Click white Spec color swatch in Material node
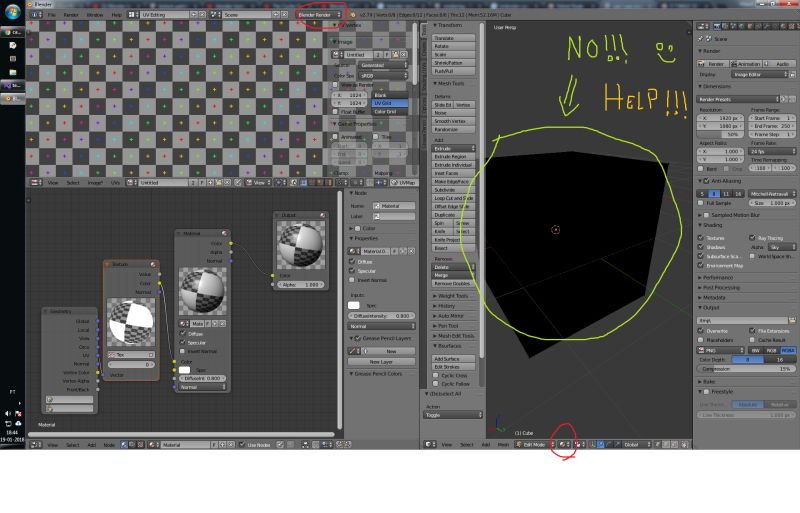800x513 pixels. click(x=184, y=370)
